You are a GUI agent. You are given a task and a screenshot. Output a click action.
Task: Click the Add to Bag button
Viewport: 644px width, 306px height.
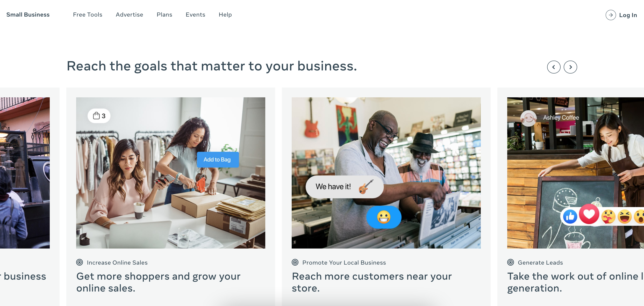[218, 159]
